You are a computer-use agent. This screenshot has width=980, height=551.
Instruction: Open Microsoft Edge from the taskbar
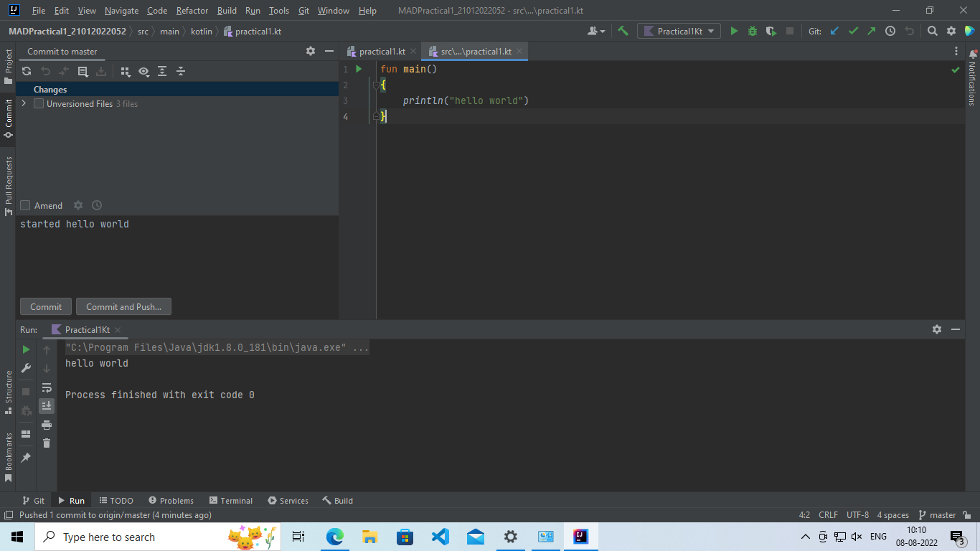tap(335, 537)
